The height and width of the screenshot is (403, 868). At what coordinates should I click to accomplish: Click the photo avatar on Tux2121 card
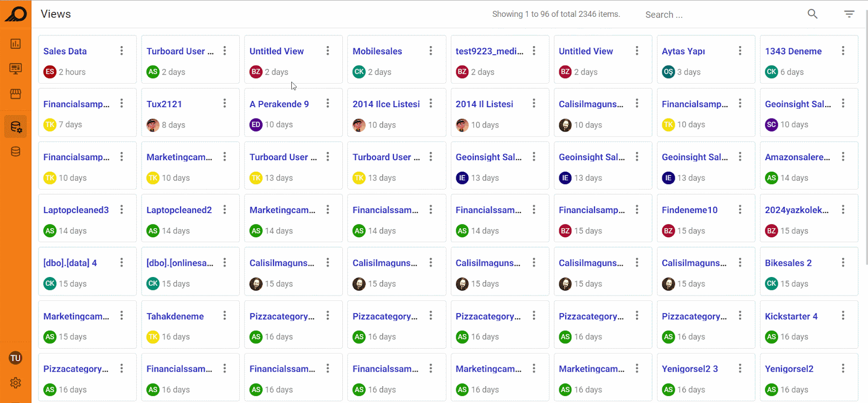click(153, 124)
